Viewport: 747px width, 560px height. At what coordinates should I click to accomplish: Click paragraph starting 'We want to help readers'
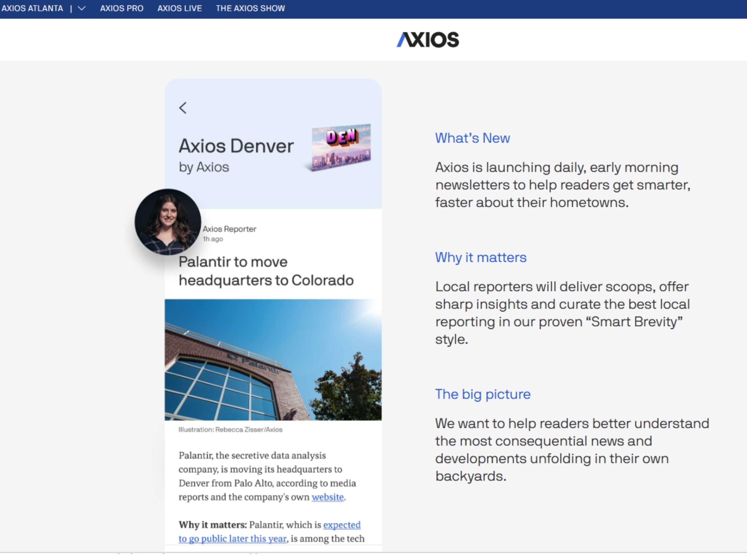click(572, 450)
